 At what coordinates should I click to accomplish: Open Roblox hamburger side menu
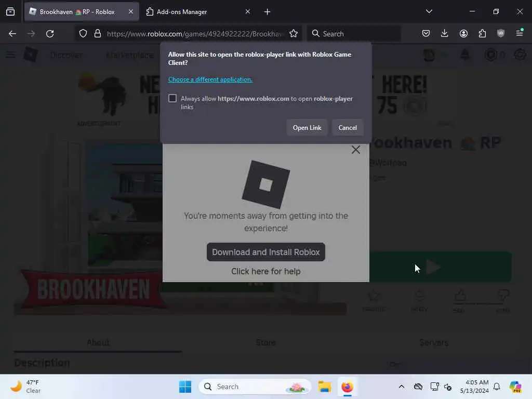point(10,55)
